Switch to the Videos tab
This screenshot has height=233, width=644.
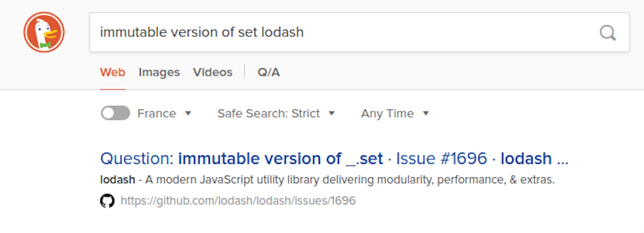click(x=213, y=72)
